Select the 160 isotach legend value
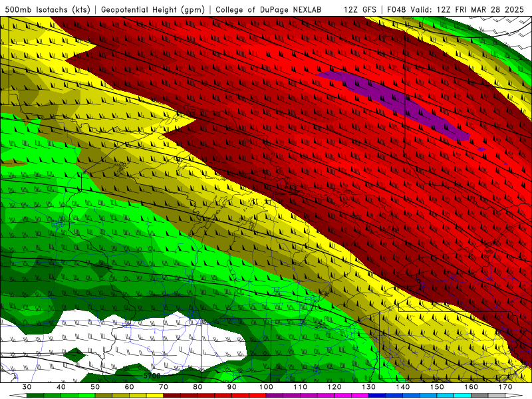Viewport: 532px width, 399px height. (x=471, y=387)
